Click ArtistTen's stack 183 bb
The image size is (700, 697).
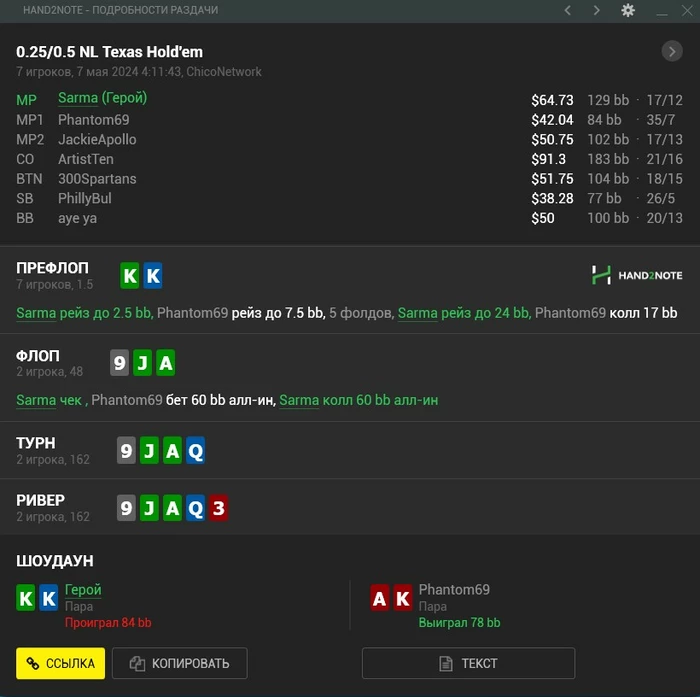[608, 159]
